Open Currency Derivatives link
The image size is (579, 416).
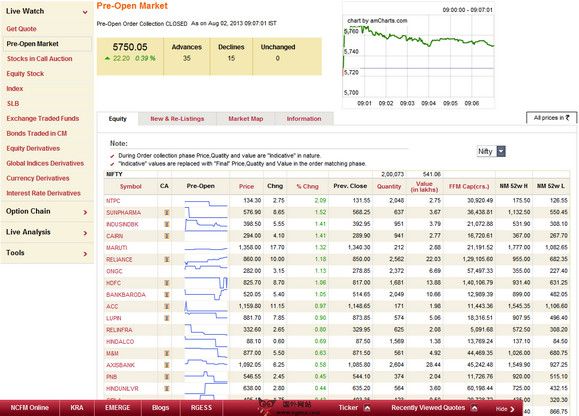tap(38, 178)
